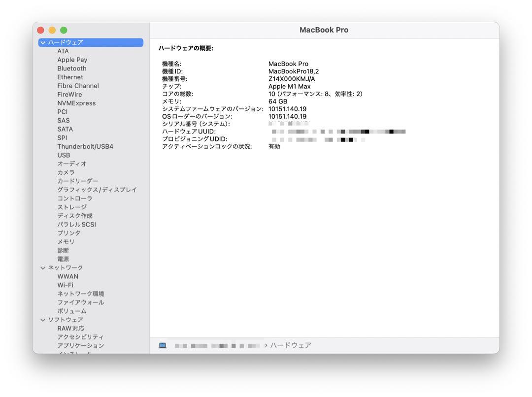Click the OSローダーのバージョン value

click(287, 116)
